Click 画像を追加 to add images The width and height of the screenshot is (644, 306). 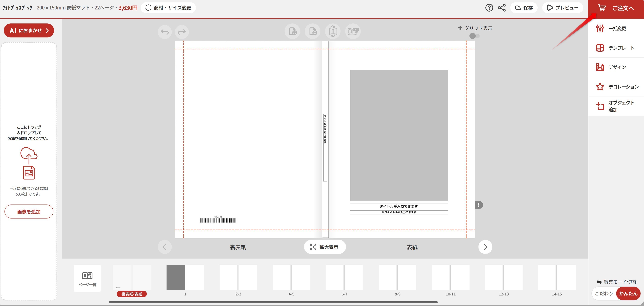point(29,212)
